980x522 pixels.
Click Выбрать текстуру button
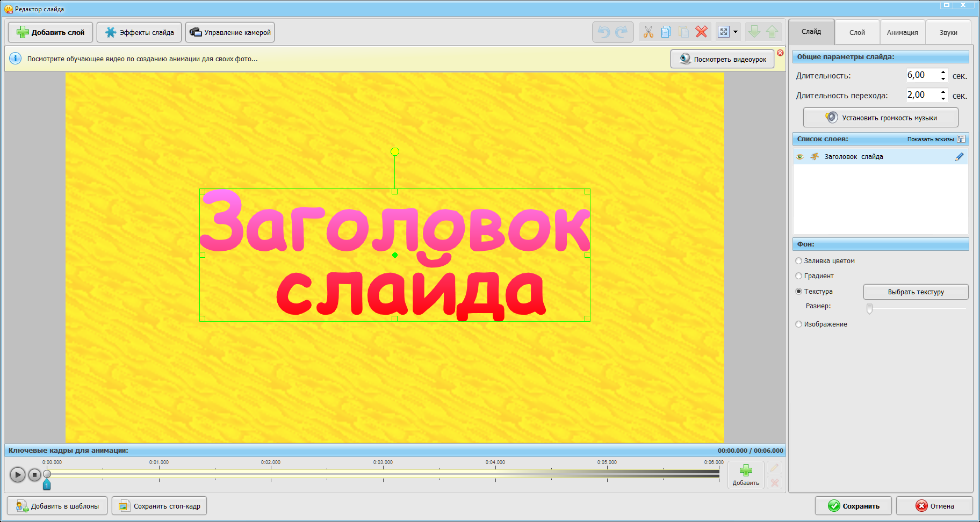916,292
